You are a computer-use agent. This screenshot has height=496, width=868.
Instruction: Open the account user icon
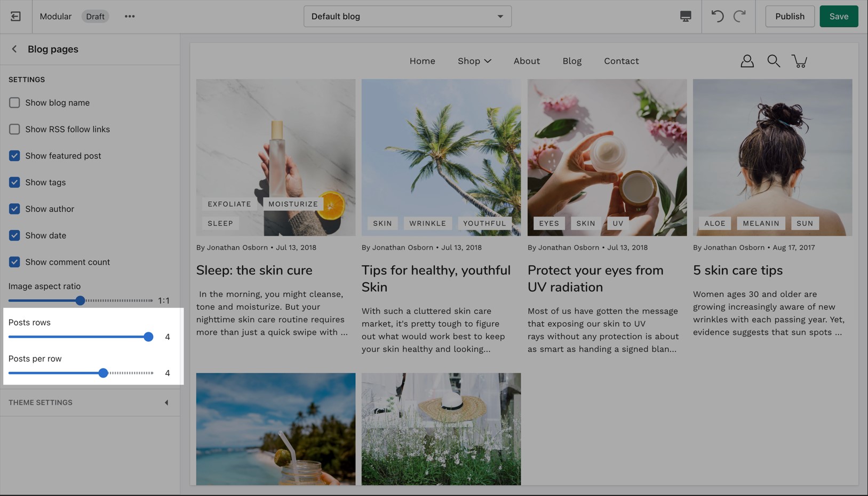747,61
